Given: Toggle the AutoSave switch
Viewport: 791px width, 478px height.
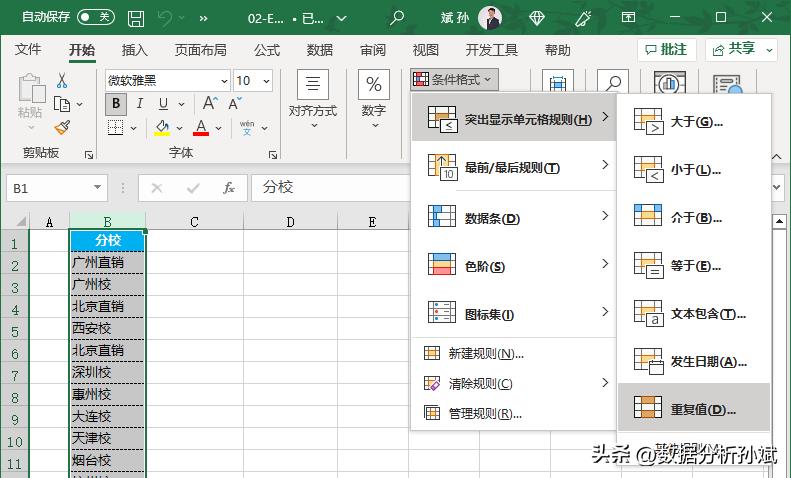Looking at the screenshot, I should click(95, 18).
